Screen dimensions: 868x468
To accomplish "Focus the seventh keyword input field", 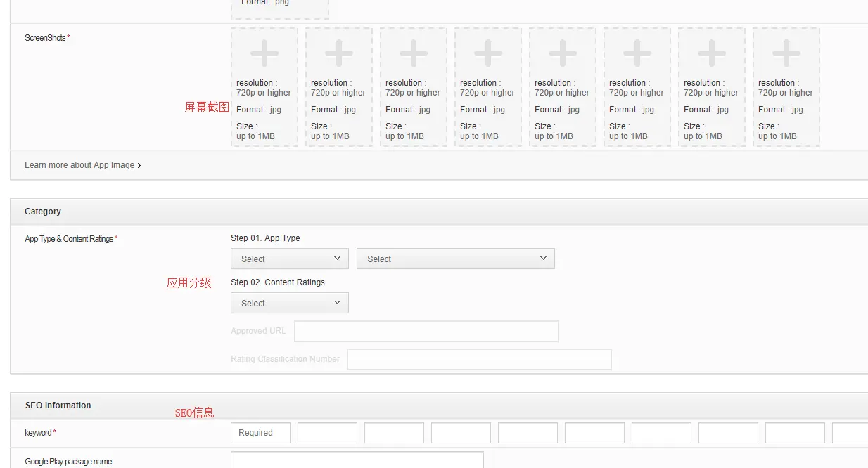I will point(661,433).
